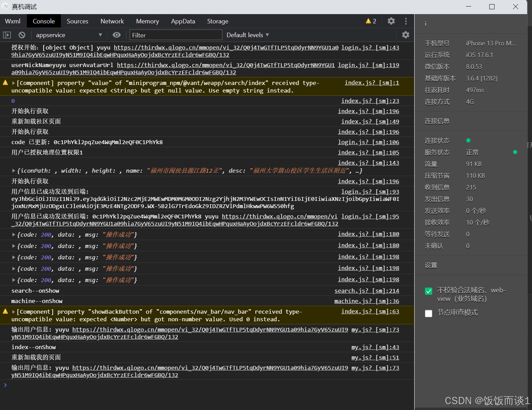This screenshot has width=532, height=410.
Task: Open source link machine.js:36
Action: coord(367,301)
